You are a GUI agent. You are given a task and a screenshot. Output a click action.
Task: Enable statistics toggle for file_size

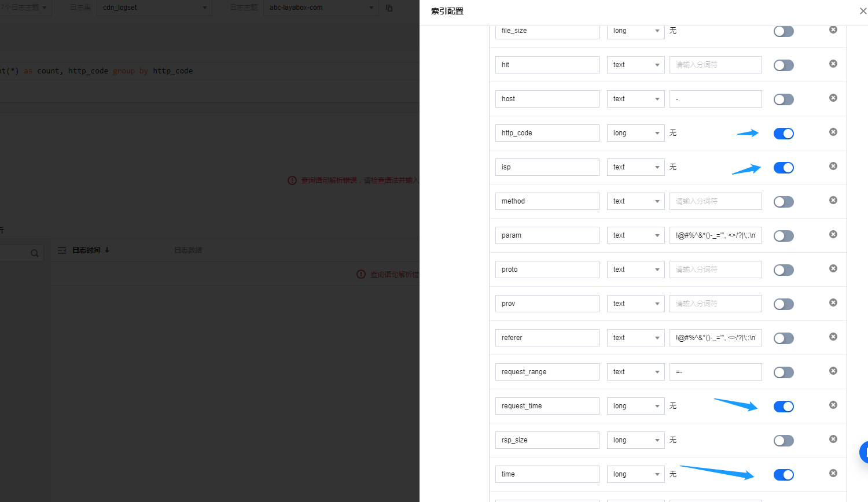tap(784, 31)
